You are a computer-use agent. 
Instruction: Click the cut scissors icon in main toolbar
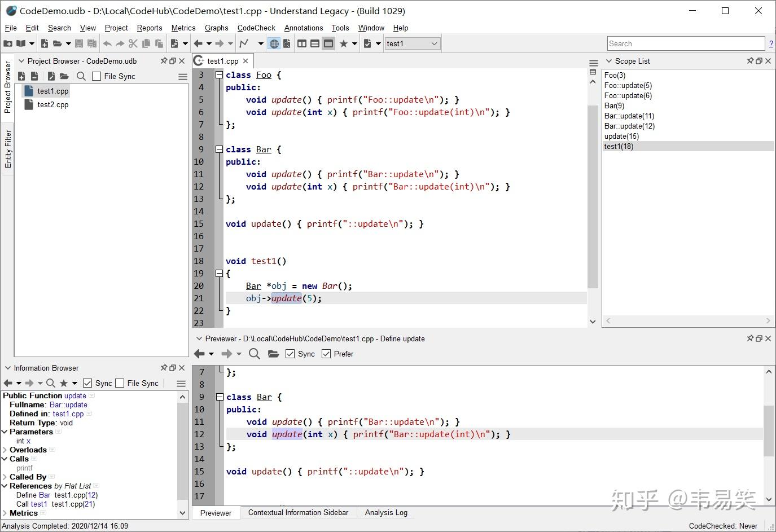click(133, 43)
